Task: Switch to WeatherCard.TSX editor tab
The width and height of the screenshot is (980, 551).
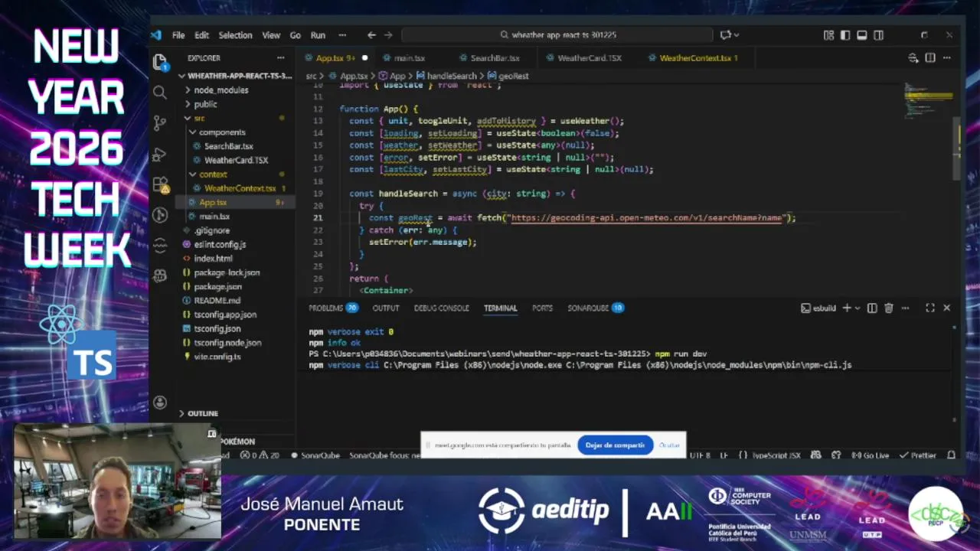Action: coord(590,58)
